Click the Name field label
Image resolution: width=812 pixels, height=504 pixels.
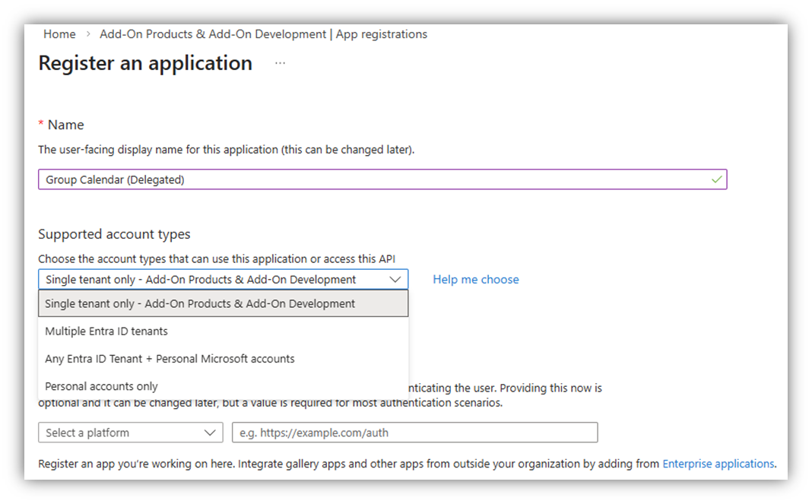[65, 125]
